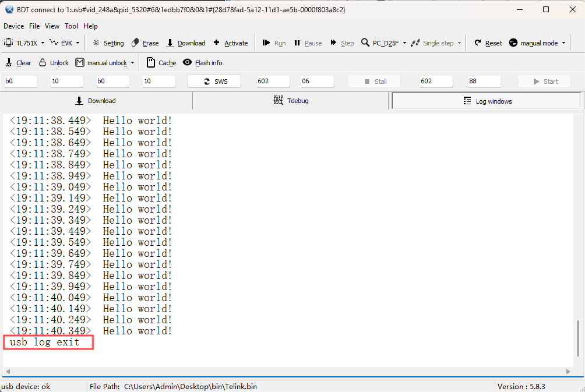Click the horizontal scrollbar left arrow
The image size is (585, 392).
point(8,372)
